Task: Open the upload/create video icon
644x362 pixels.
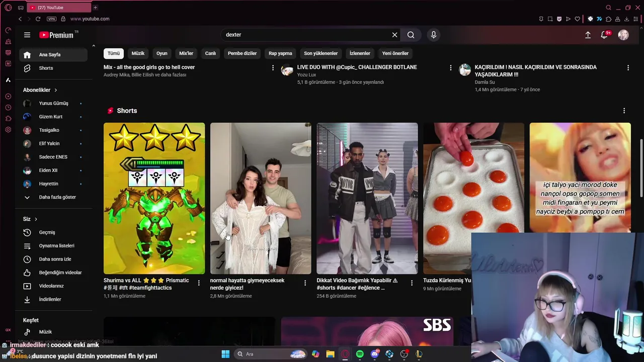Action: pyautogui.click(x=588, y=35)
